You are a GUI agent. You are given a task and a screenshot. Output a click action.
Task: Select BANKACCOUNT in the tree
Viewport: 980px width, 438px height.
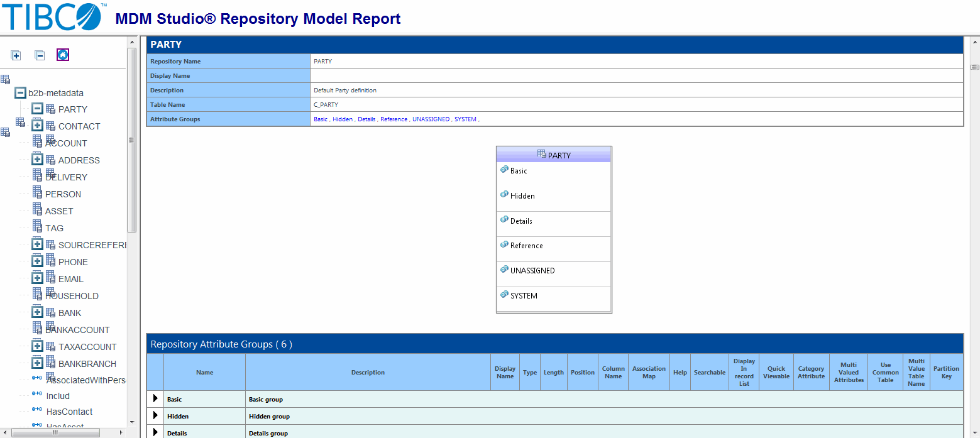77,330
